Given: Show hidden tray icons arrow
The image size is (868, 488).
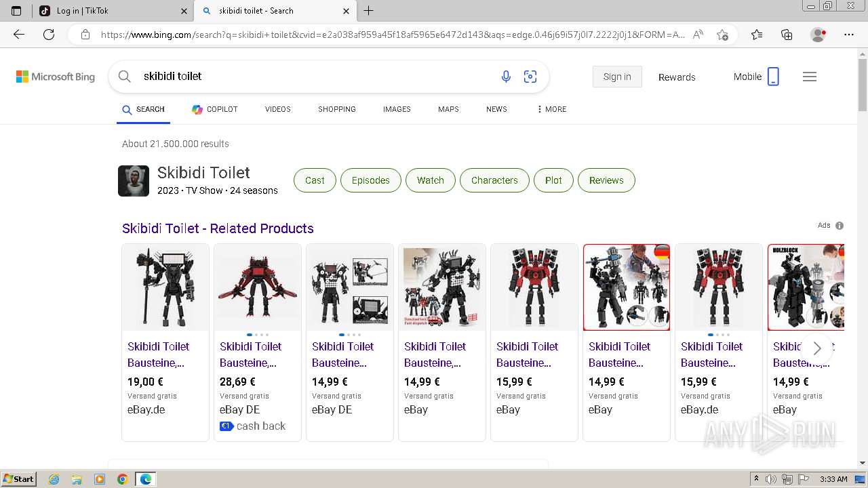Looking at the screenshot, I should [x=756, y=479].
